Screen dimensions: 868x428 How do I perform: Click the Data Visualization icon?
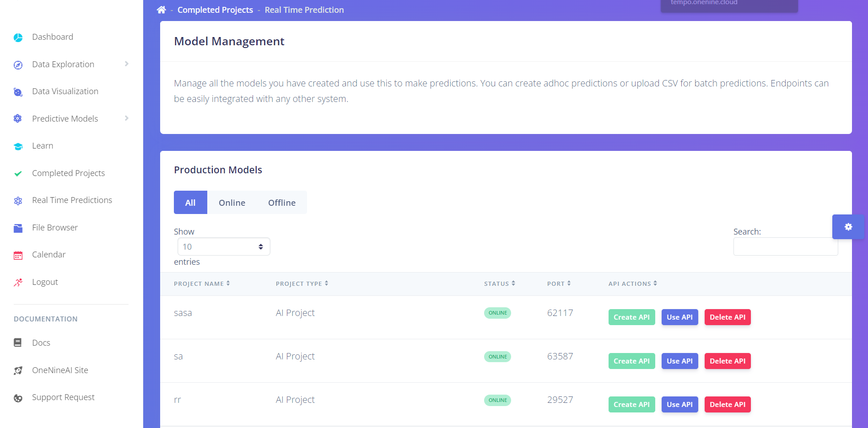pos(18,92)
